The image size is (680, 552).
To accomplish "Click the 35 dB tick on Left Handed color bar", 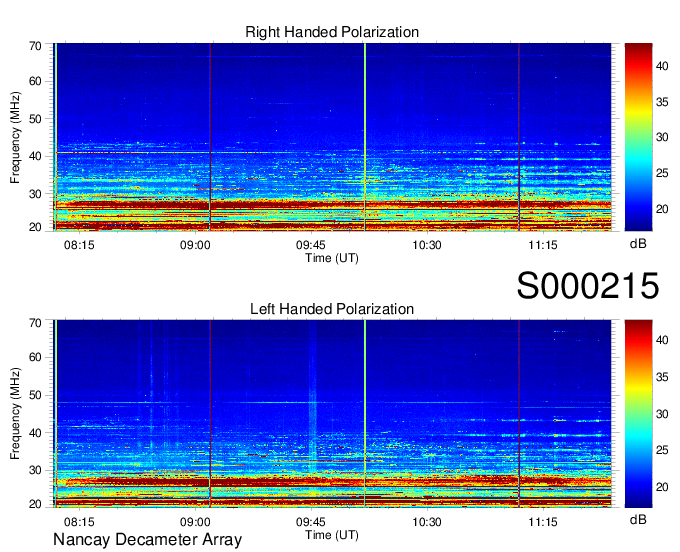I will [662, 377].
